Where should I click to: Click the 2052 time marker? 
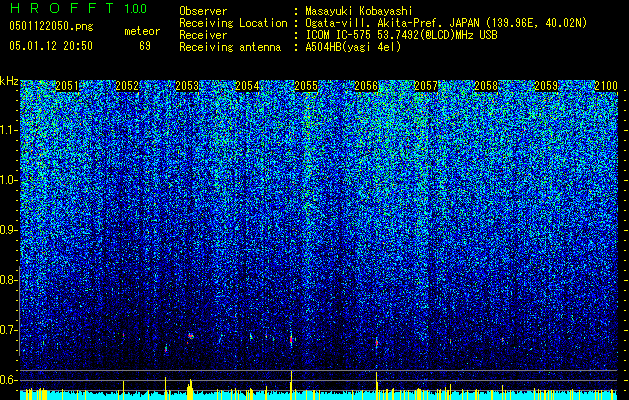[x=127, y=86]
